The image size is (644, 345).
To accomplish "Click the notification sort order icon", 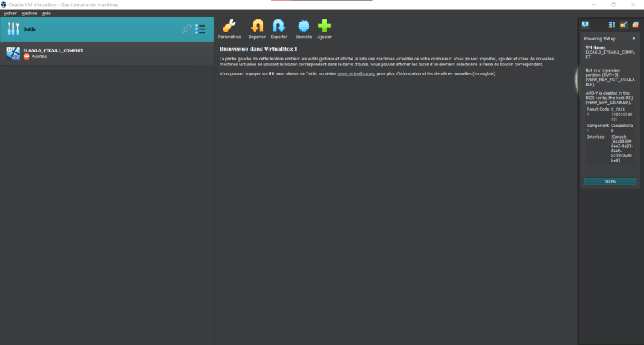I will point(612,25).
